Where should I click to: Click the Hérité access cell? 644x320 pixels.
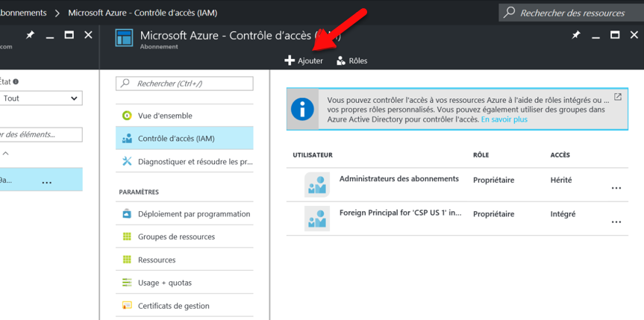point(560,180)
